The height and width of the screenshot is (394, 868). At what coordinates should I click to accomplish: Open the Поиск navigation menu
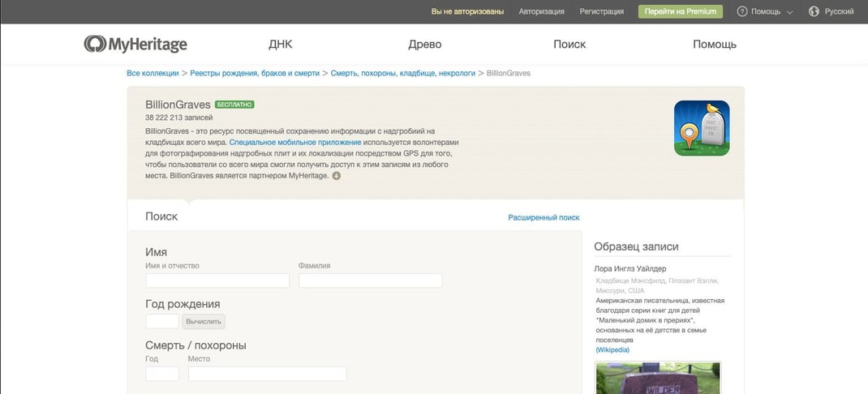[569, 45]
